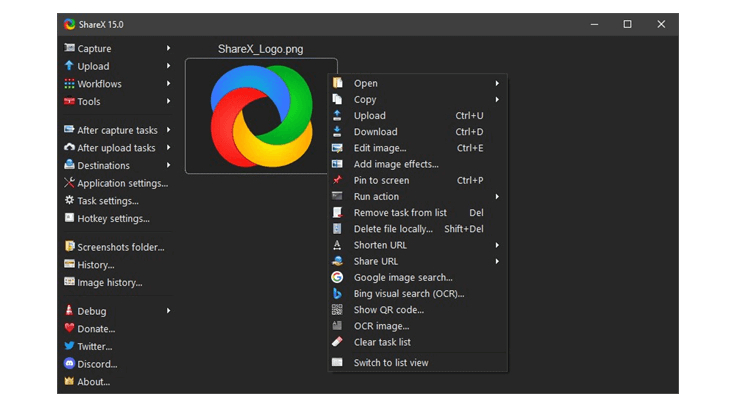Select Add image effects... menu entry
This screenshot has width=730, height=415.
[418, 164]
